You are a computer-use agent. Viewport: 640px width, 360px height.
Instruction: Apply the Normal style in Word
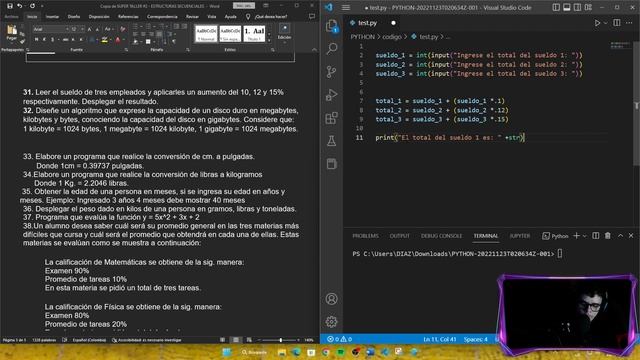(206, 33)
